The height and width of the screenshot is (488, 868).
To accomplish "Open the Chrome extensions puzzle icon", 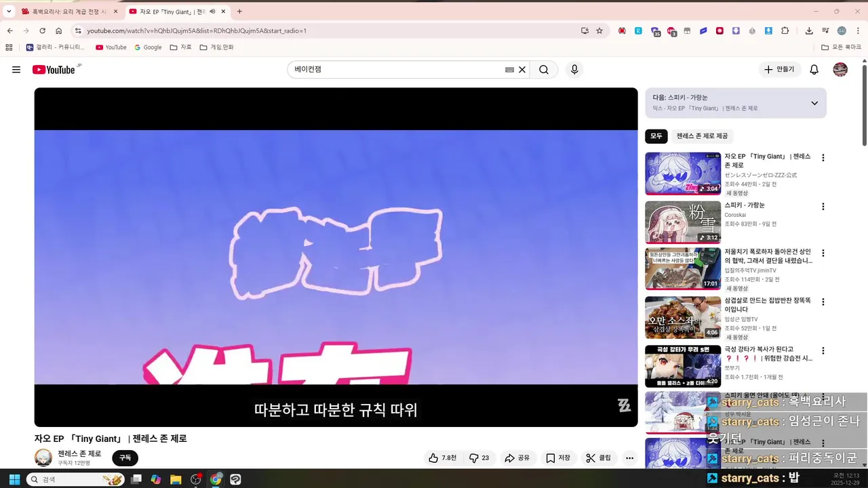I will point(785,30).
